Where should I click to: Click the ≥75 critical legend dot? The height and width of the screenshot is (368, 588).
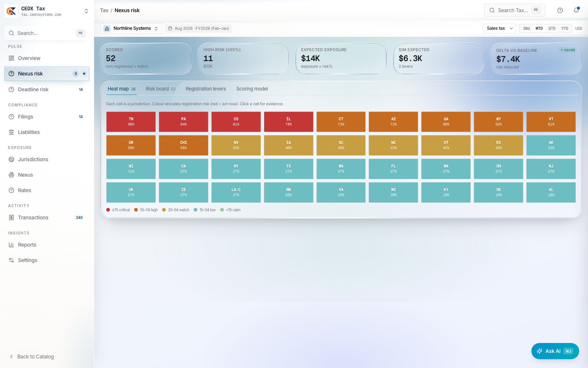[108, 210]
